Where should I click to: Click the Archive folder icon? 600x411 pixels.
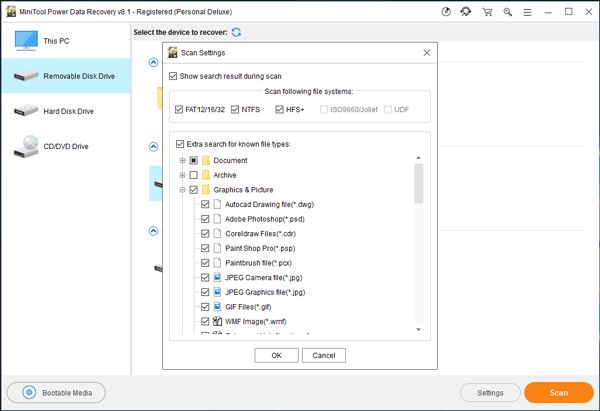pyautogui.click(x=206, y=175)
